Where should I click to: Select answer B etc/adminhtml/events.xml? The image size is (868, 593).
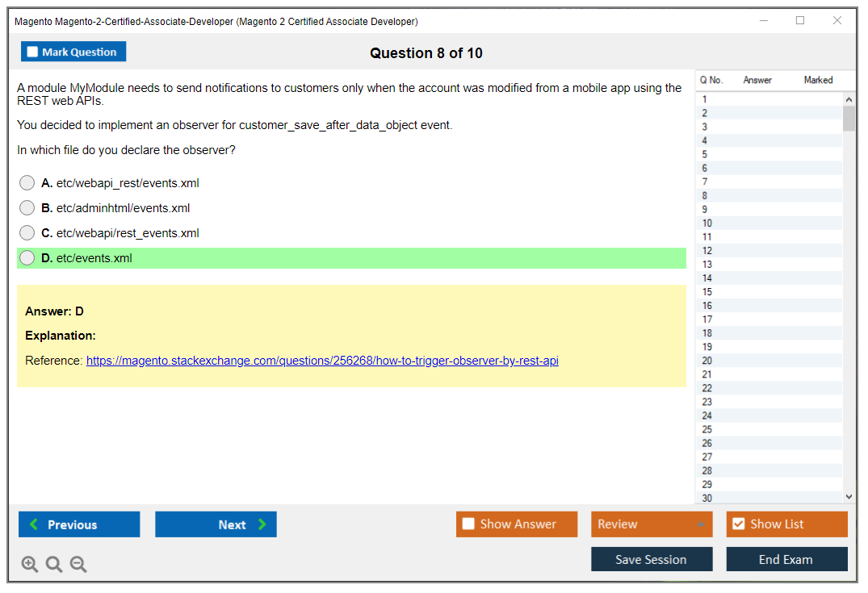tap(27, 208)
